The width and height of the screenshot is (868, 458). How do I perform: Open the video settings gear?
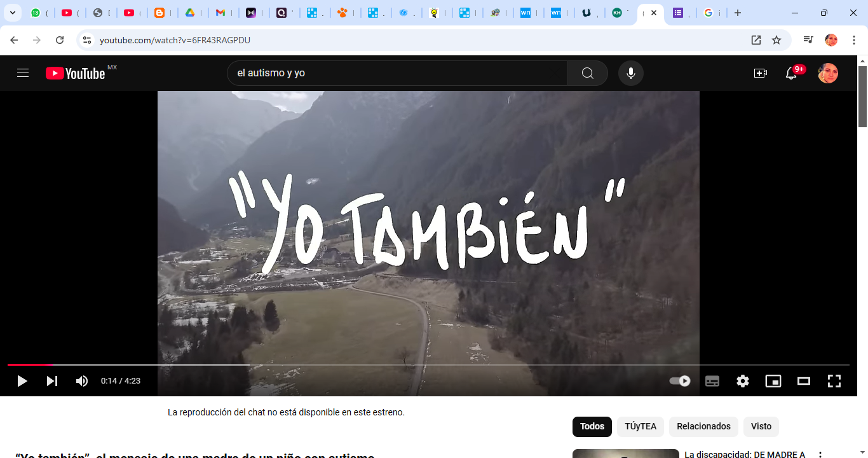743,381
